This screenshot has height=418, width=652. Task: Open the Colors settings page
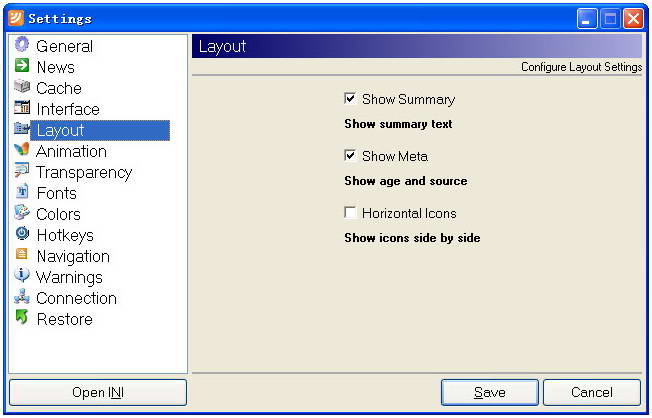click(x=58, y=214)
